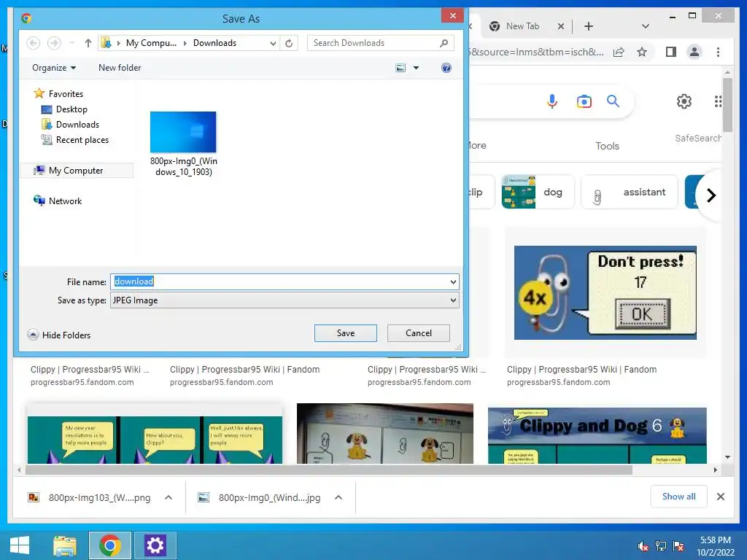747x560 pixels.
Task: Click My Computer segment in address bar
Action: pos(151,43)
